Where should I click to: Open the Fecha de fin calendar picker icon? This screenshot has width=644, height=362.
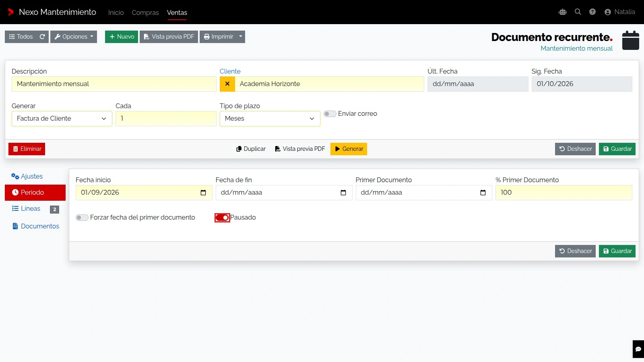[343, 193]
